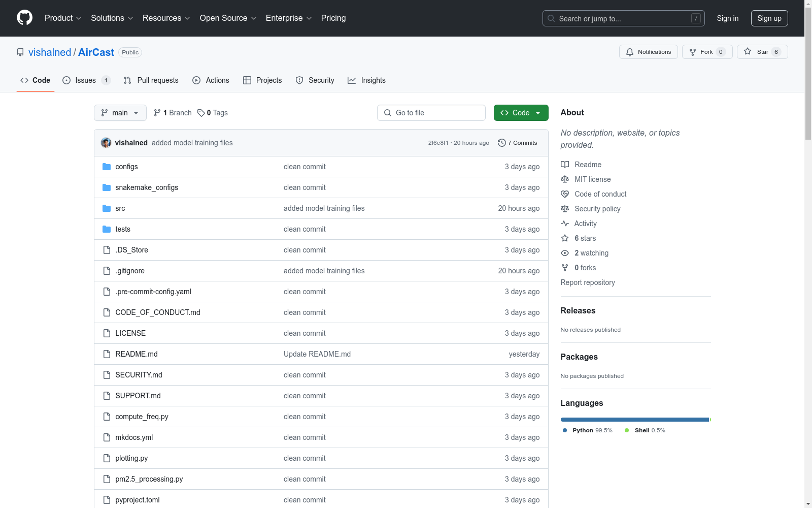Click the pyproject.toml file icon
Screen dimensions: 812x508
[x=107, y=500]
